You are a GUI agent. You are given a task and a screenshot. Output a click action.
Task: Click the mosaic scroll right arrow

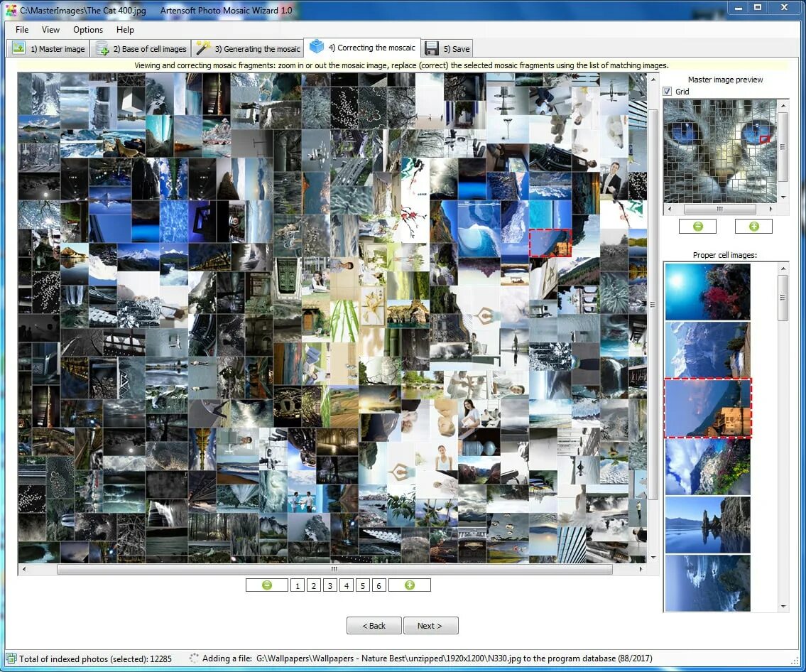coord(641,569)
